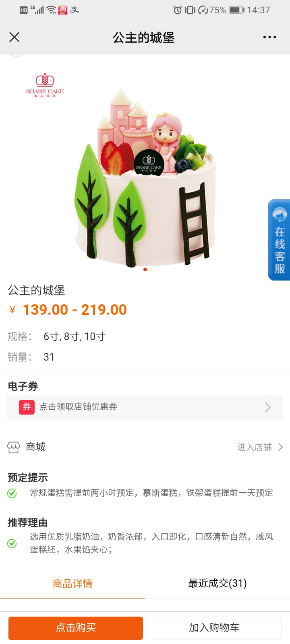Tap the battery icon in status bar
Image resolution: width=290 pixels, height=644 pixels.
tap(237, 10)
